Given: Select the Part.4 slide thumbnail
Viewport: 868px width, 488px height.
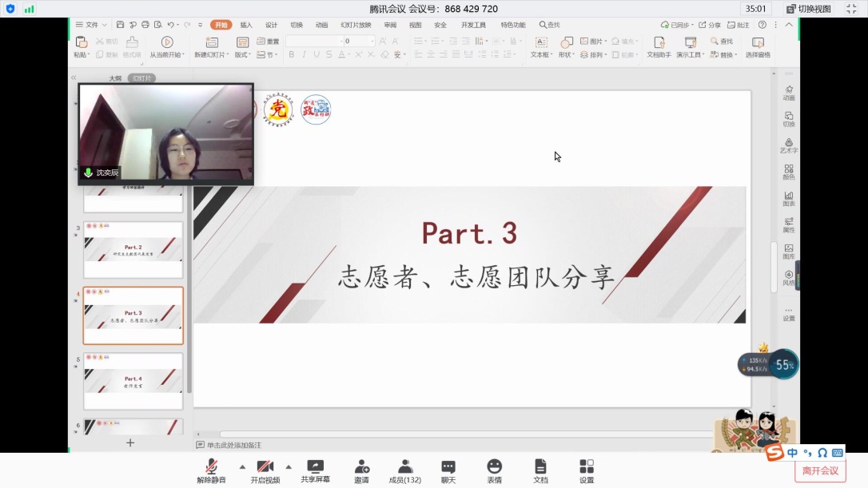Looking at the screenshot, I should 133,381.
